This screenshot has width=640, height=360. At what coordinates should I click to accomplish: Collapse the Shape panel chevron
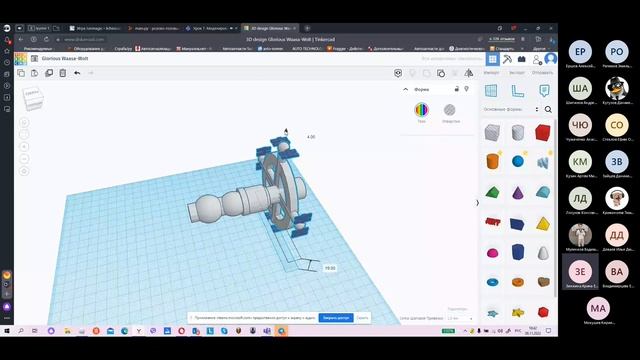pyautogui.click(x=405, y=89)
